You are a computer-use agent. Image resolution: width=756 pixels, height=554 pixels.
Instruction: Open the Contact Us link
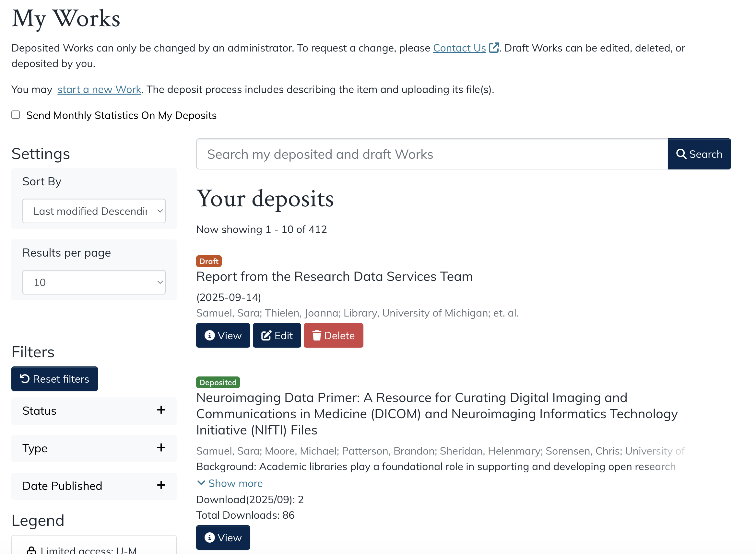[459, 48]
